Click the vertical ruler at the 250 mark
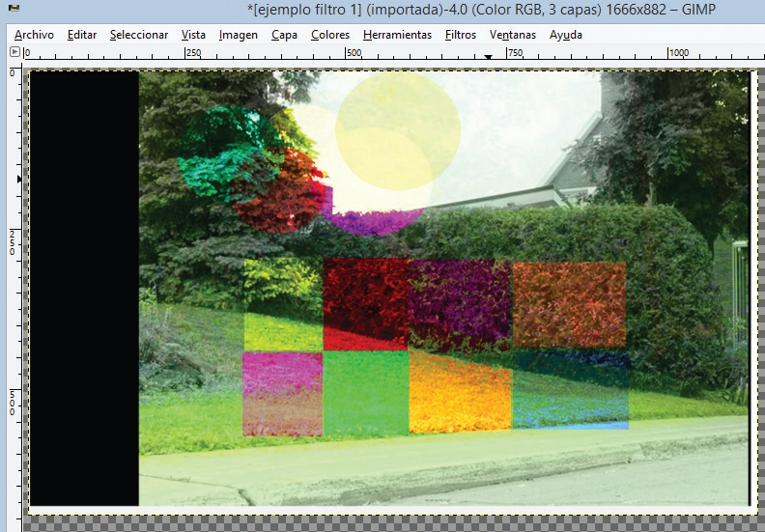The image size is (765, 532). click(x=13, y=242)
